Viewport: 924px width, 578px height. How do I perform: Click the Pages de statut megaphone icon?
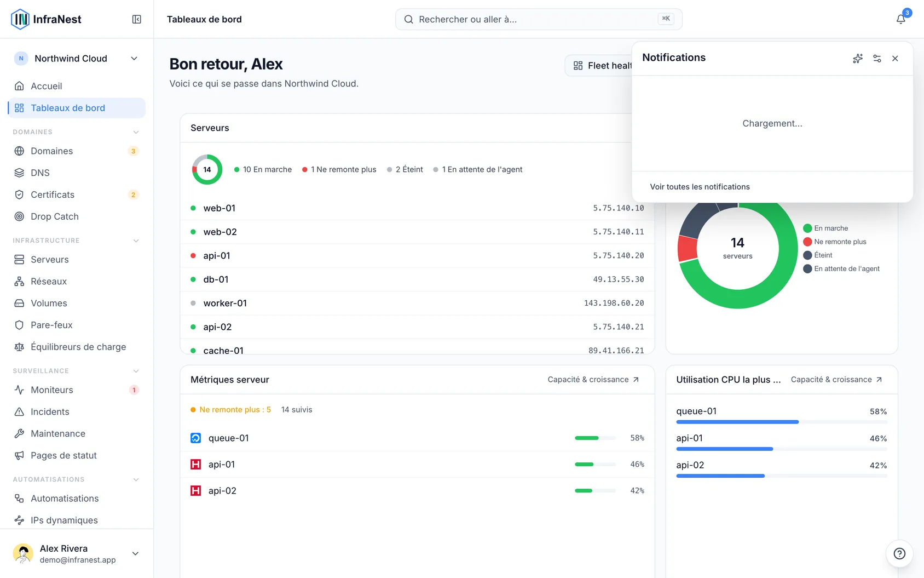pyautogui.click(x=19, y=455)
